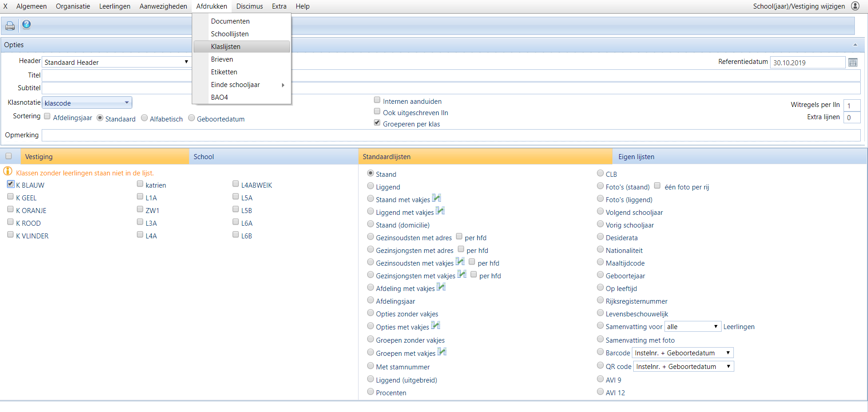This screenshot has height=412, width=868.
Task: Select the AVI 12 radio option
Action: click(601, 392)
